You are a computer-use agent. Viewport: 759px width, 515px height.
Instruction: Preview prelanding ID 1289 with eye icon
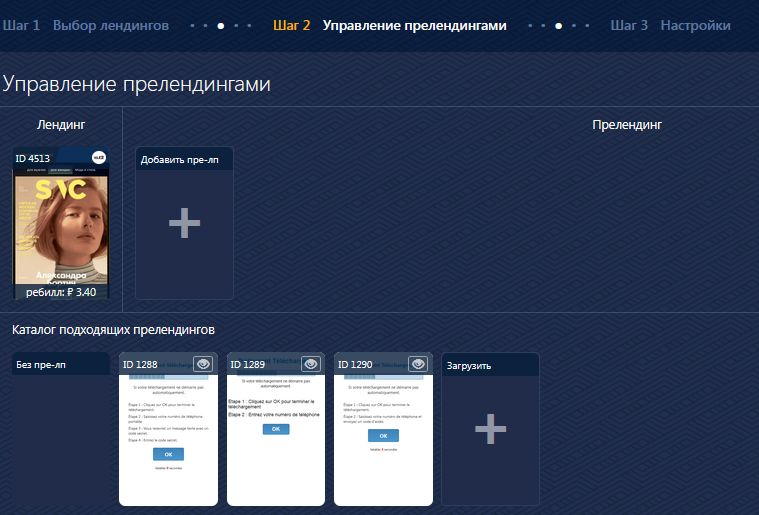coord(310,364)
